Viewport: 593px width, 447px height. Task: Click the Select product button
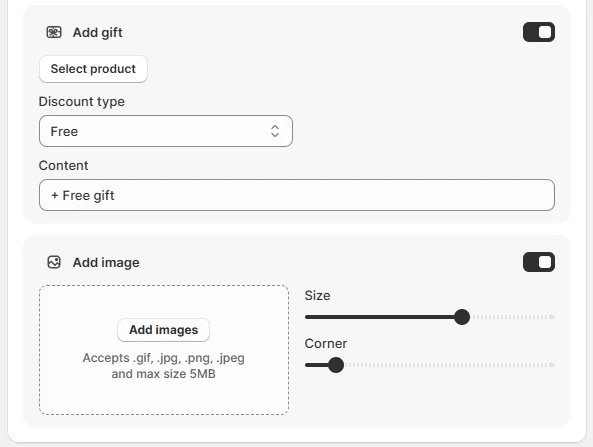tap(93, 69)
